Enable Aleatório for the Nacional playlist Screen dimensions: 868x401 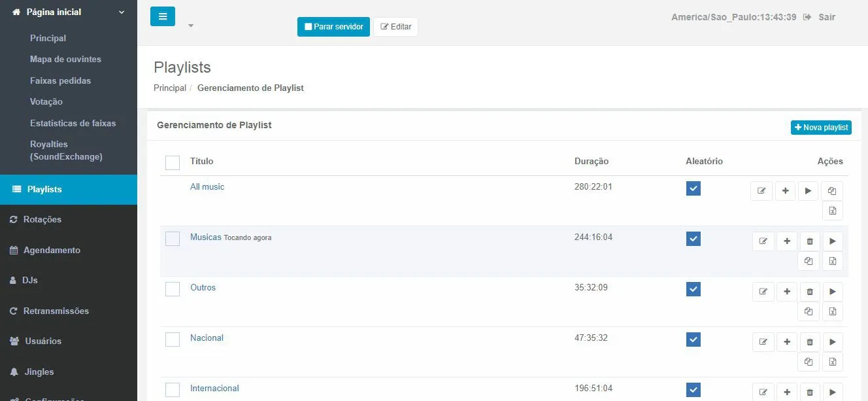[693, 340]
